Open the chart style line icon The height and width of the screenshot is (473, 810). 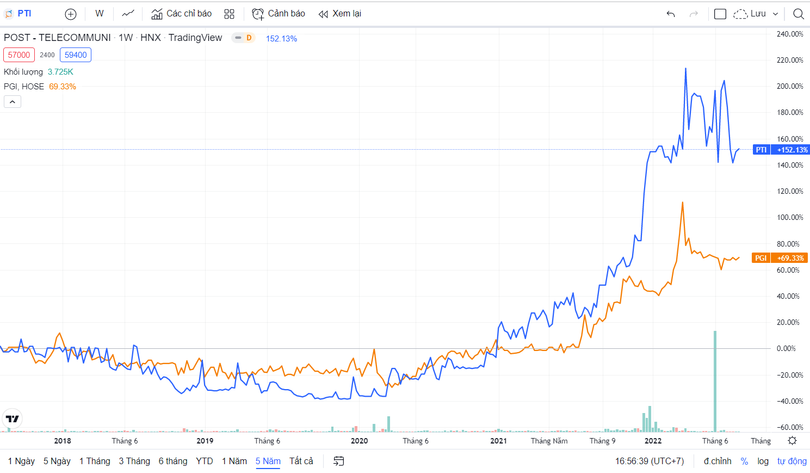tap(128, 14)
